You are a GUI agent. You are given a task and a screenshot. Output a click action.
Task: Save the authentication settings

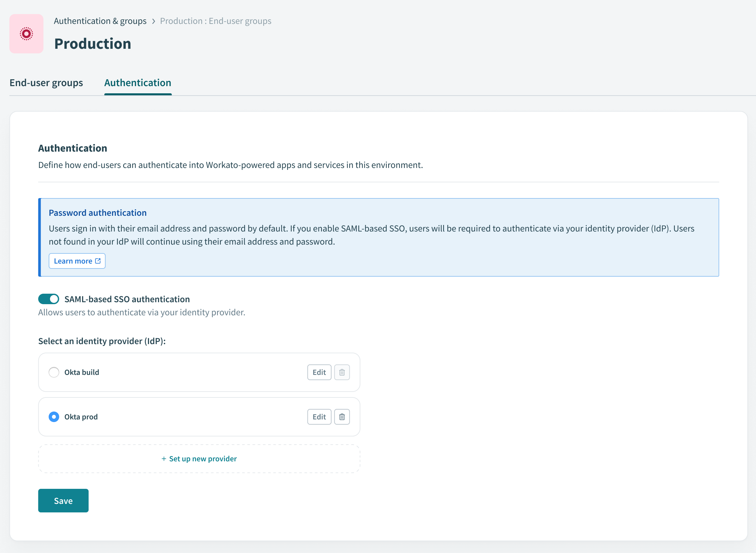click(x=63, y=500)
